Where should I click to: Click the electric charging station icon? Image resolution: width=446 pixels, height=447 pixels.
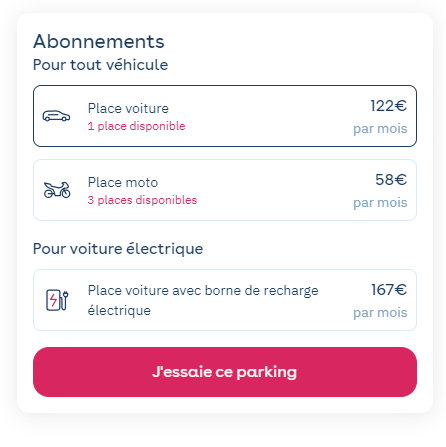pyautogui.click(x=57, y=300)
